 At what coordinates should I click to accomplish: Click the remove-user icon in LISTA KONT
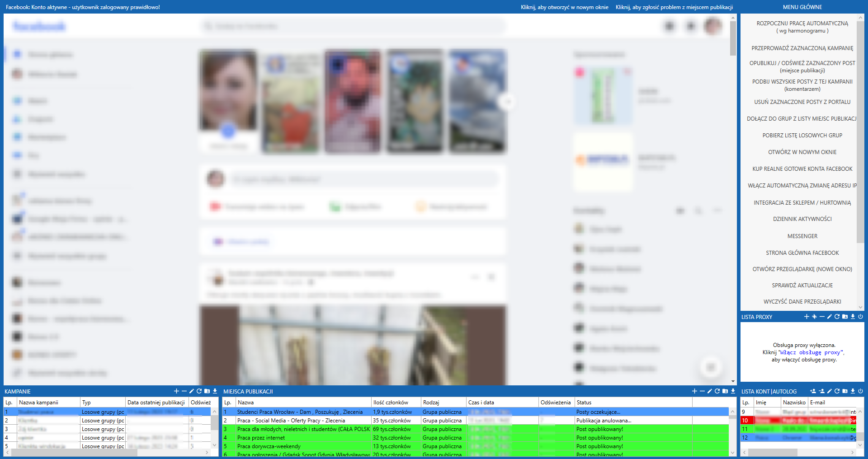point(821,391)
